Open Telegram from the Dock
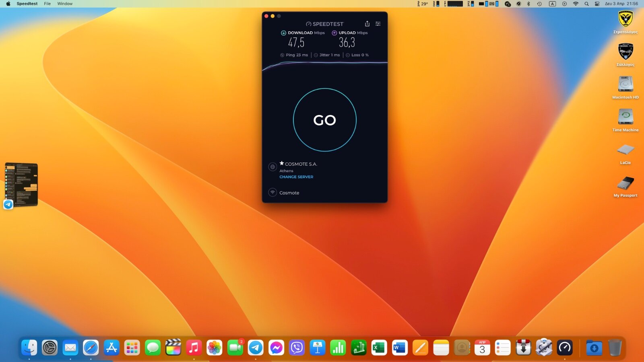The image size is (644, 362). [256, 348]
